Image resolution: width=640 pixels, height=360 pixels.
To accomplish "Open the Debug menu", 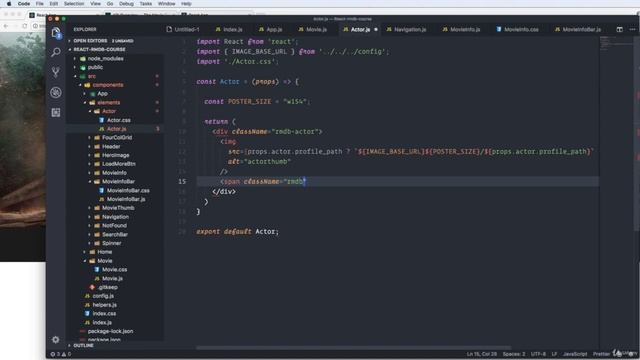I will pyautogui.click(x=126, y=4).
